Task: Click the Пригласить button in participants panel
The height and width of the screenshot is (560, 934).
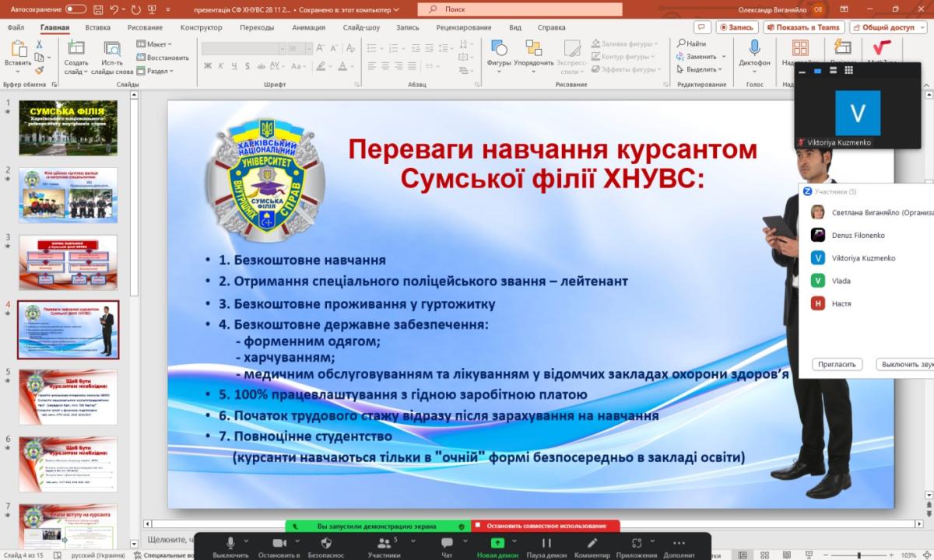Action: [x=837, y=364]
